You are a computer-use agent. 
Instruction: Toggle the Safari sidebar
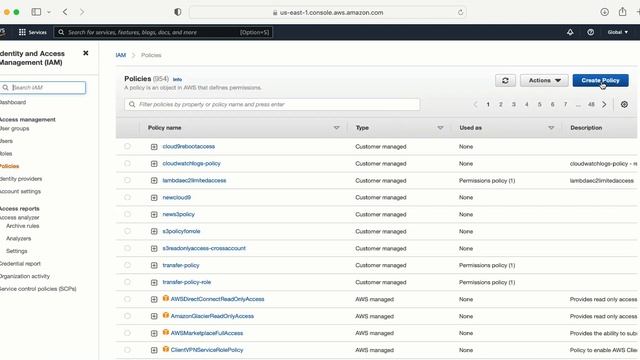(36, 12)
